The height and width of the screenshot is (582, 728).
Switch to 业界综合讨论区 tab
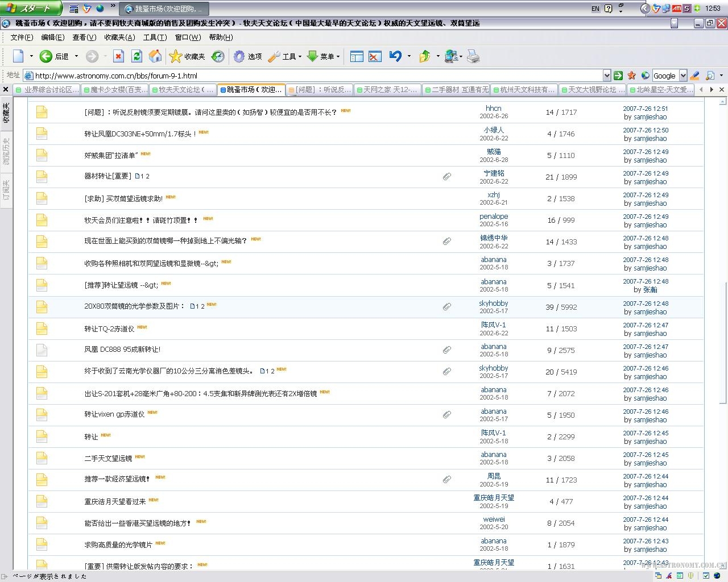(x=47, y=90)
